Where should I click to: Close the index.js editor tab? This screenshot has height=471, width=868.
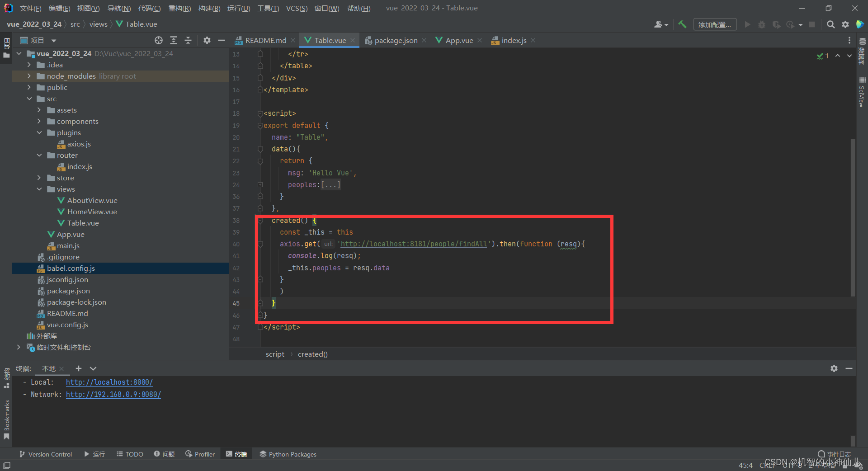(533, 40)
